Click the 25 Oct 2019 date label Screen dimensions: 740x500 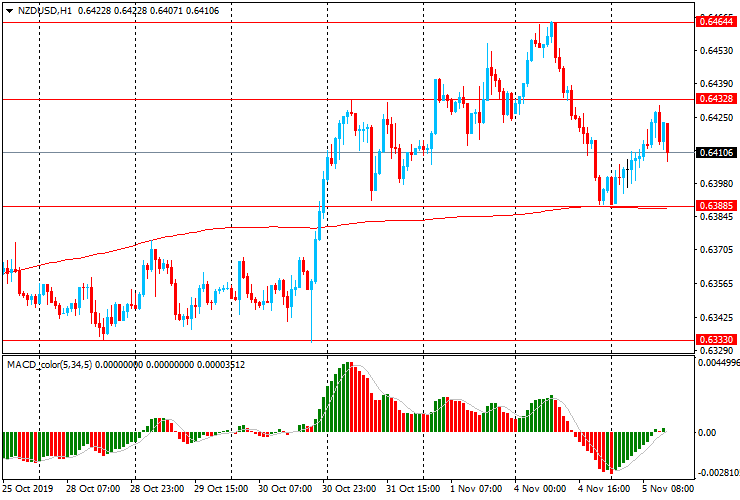(27, 491)
